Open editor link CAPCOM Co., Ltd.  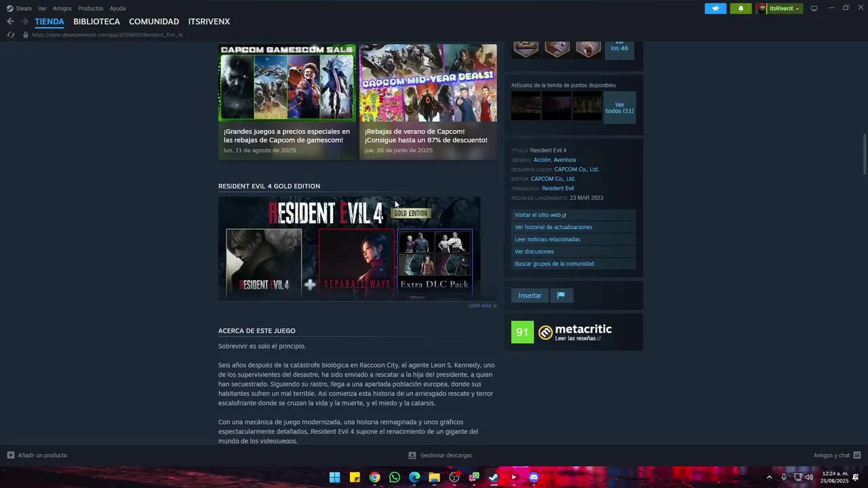(x=553, y=179)
